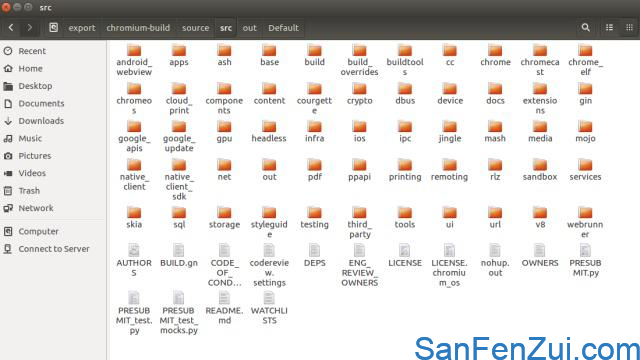Navigate to the Default path segment
The width and height of the screenshot is (640, 360).
[x=283, y=28]
